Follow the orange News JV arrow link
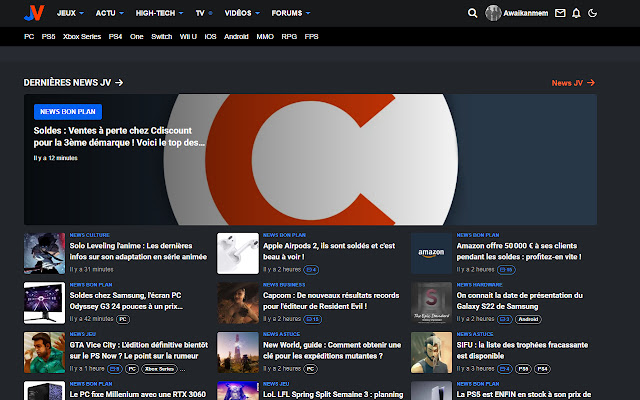The height and width of the screenshot is (400, 640). click(x=573, y=83)
